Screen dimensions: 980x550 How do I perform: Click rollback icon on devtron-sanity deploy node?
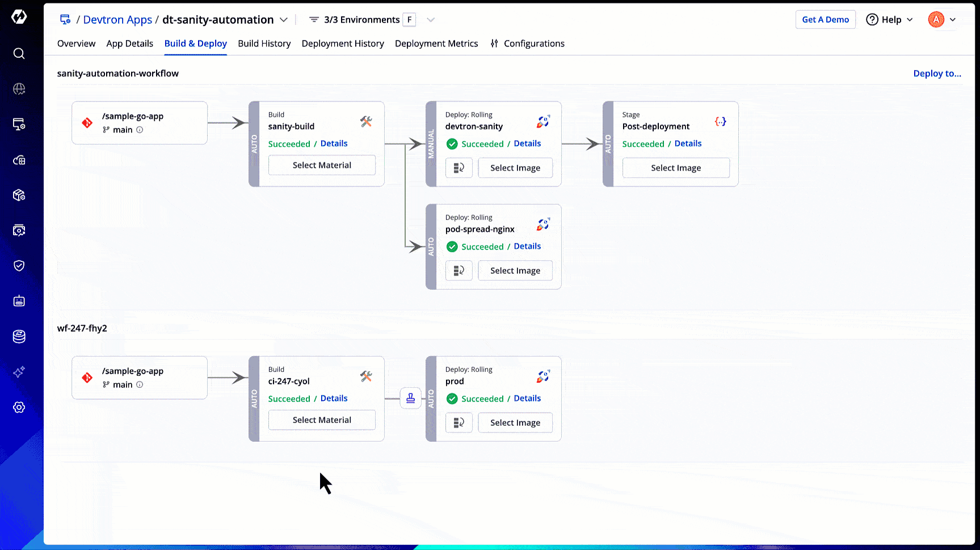coord(459,168)
